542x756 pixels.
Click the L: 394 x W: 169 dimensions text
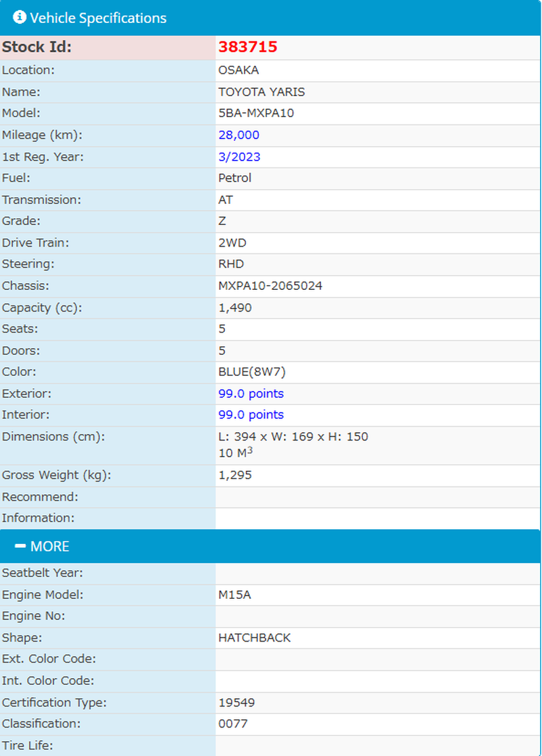(293, 436)
